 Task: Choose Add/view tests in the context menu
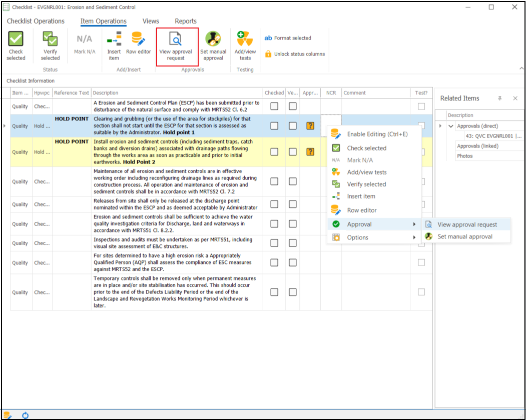[374, 172]
